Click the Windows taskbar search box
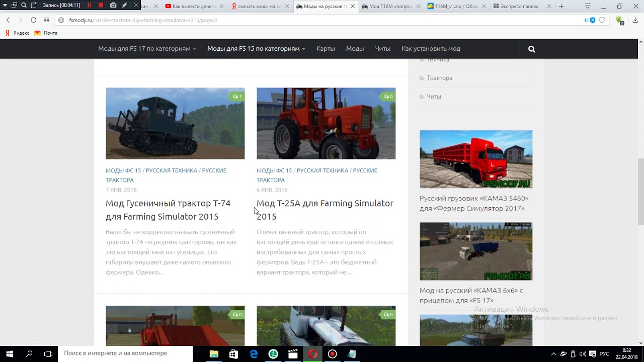644x362 pixels. (126, 354)
